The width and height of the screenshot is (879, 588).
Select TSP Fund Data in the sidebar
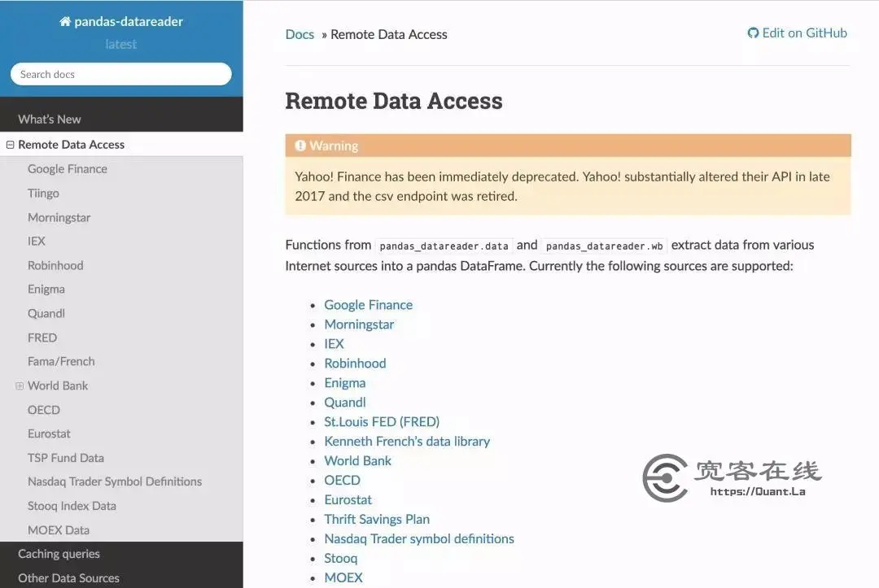pos(66,458)
